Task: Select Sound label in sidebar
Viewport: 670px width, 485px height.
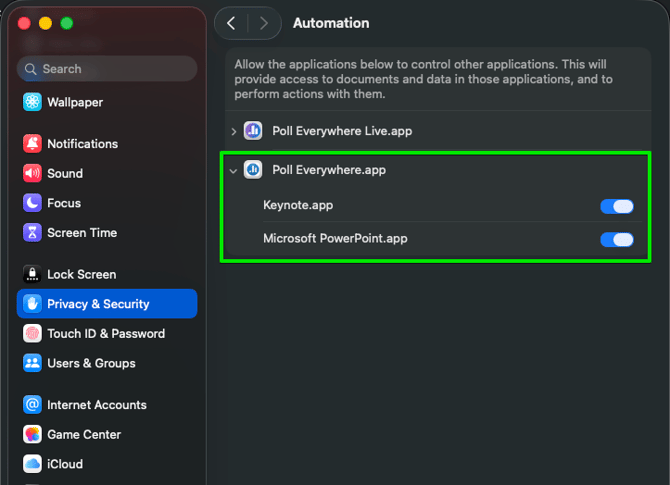Action: click(65, 173)
